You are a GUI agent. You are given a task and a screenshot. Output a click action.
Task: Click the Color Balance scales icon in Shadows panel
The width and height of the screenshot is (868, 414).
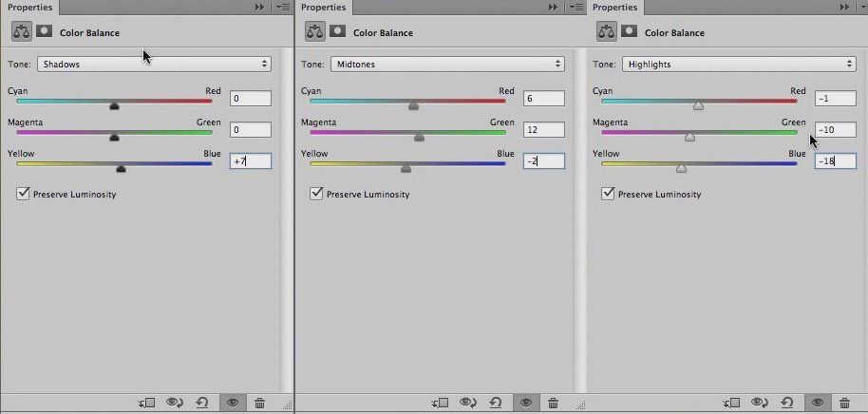[22, 31]
